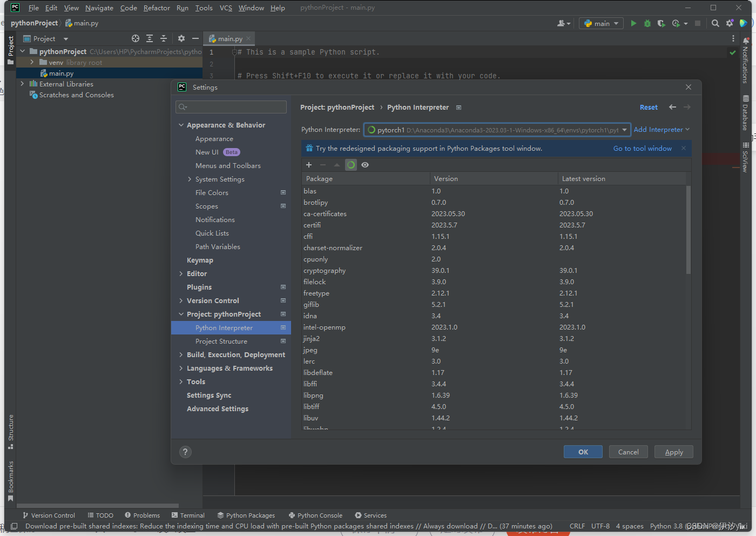Open the Add Interpreter menu
This screenshot has height=536, width=756.
[x=661, y=130]
